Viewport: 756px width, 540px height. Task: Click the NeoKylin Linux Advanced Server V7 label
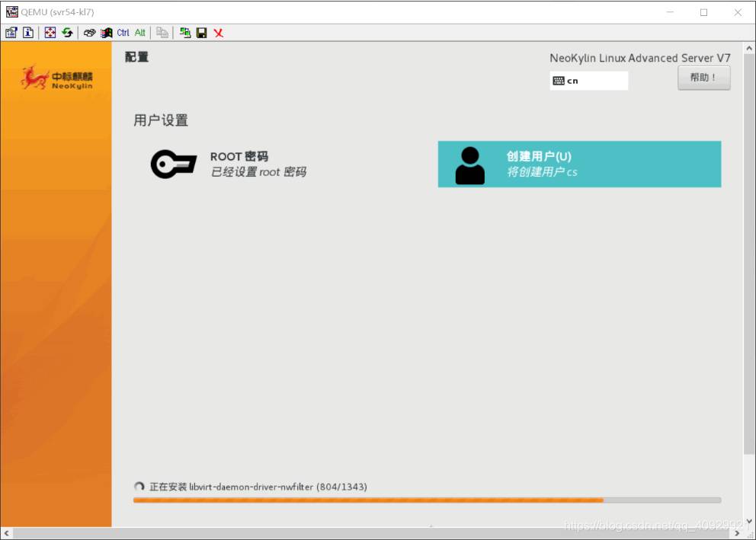(x=640, y=58)
